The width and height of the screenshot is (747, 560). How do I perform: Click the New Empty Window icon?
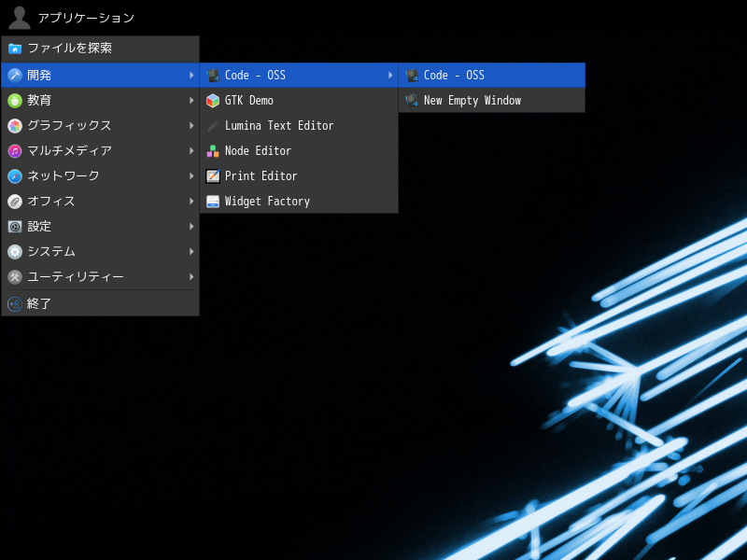click(412, 101)
